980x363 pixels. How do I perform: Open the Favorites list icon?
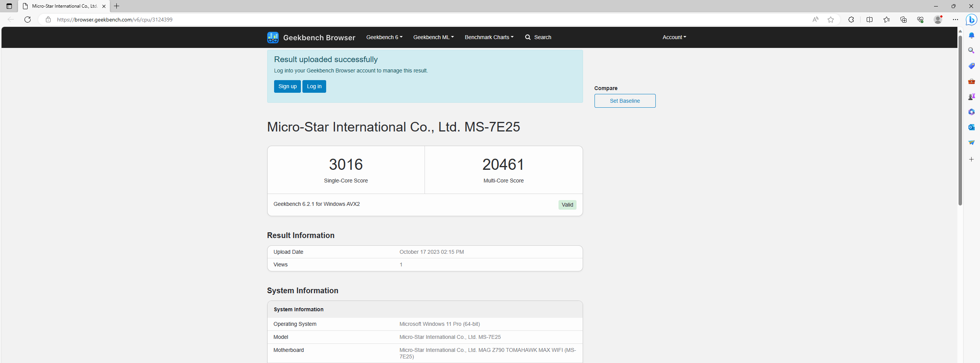(887, 20)
